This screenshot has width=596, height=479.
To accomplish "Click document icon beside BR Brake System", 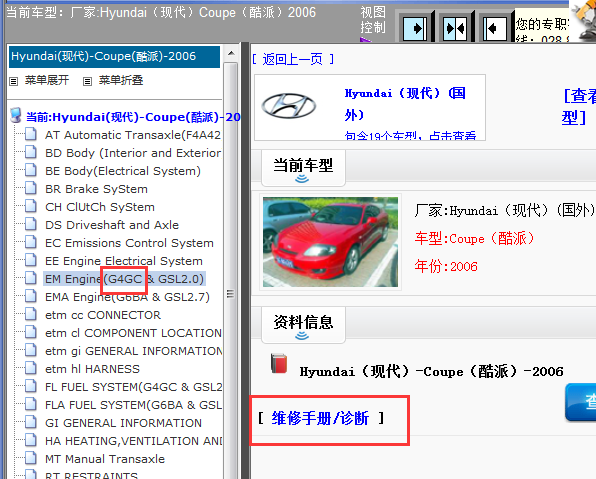I will (31, 188).
